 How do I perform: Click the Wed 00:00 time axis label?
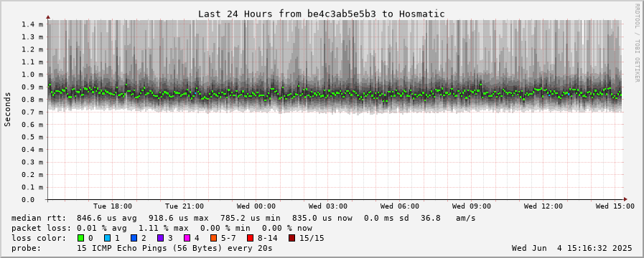pyautogui.click(x=256, y=206)
